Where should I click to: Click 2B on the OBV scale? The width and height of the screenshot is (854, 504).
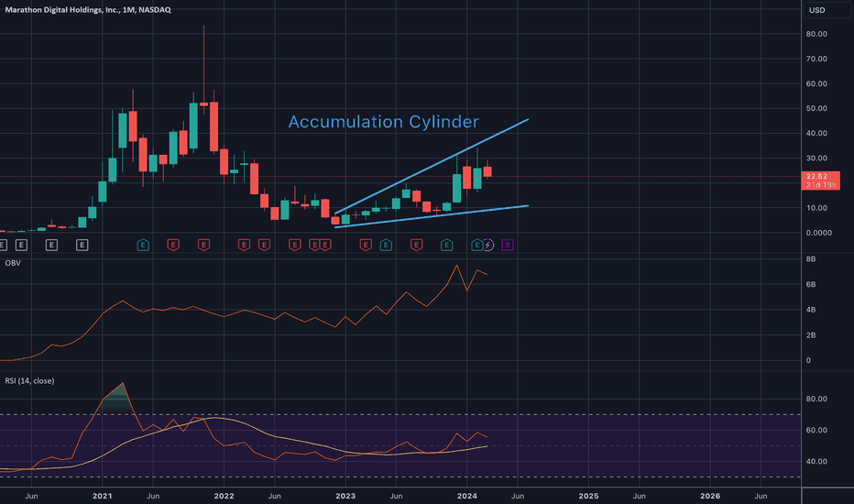[x=811, y=335]
